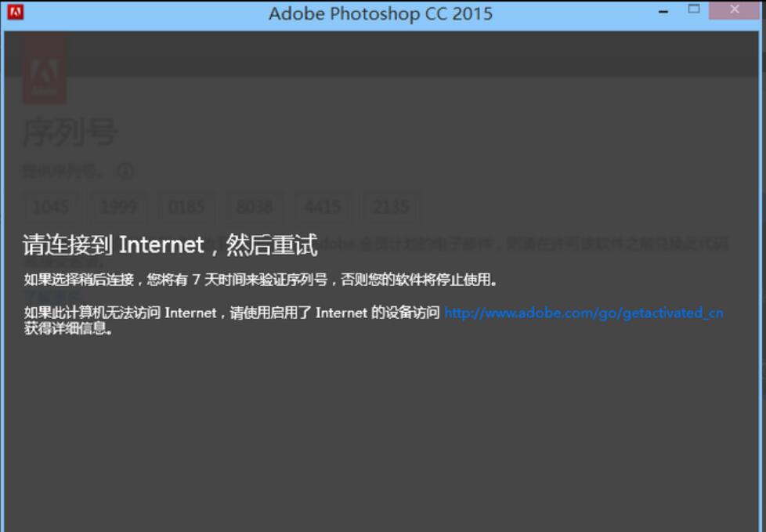Click the Adobe icon in the title bar
766x532 pixels.
15,12
